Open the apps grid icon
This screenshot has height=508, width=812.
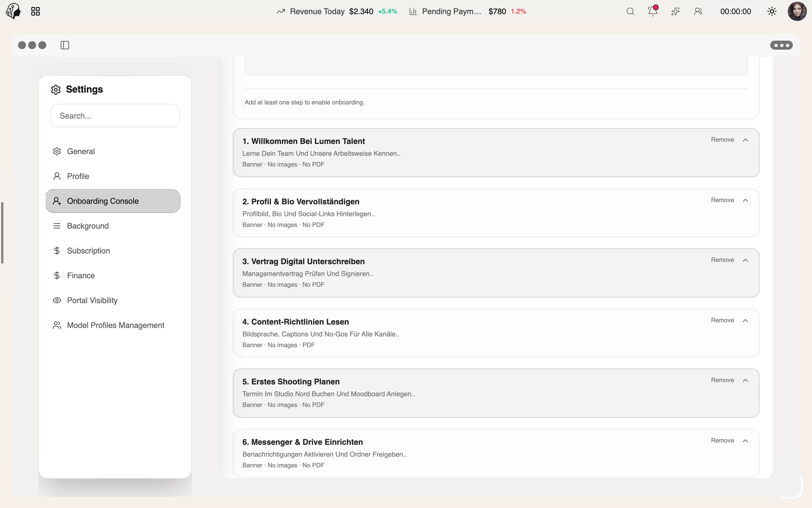tap(36, 11)
